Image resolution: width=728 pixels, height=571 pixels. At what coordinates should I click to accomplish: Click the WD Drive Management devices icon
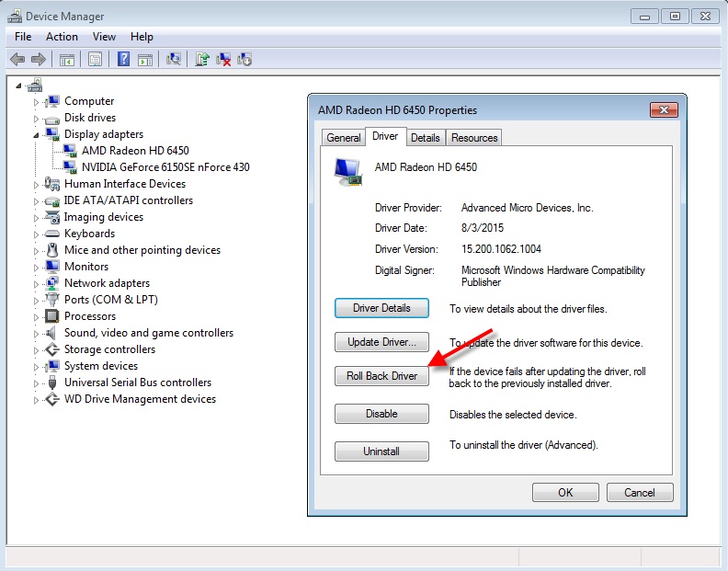tap(52, 399)
